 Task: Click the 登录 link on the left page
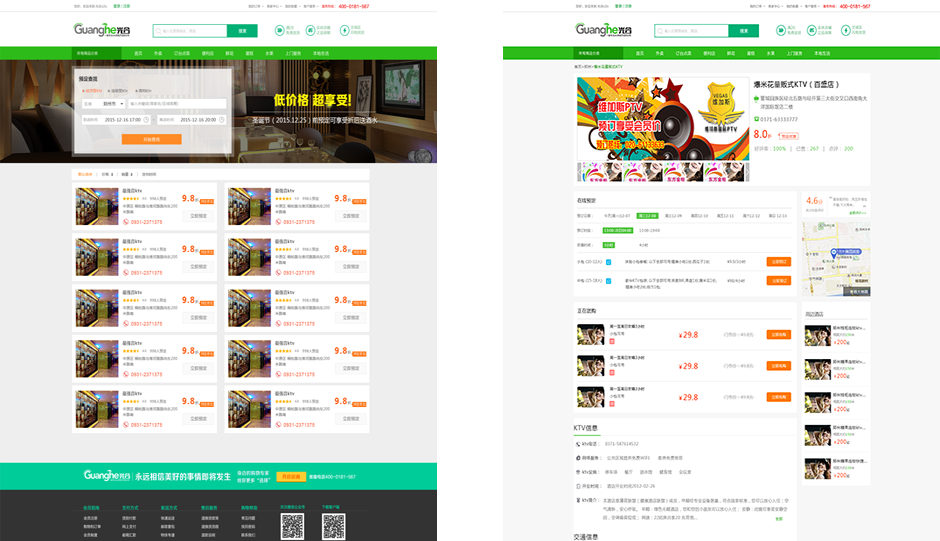116,6
